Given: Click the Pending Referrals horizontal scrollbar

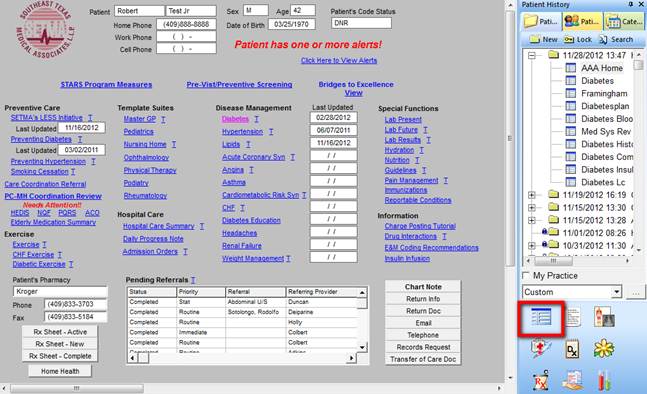Looking at the screenshot, I should pyautogui.click(x=242, y=358).
